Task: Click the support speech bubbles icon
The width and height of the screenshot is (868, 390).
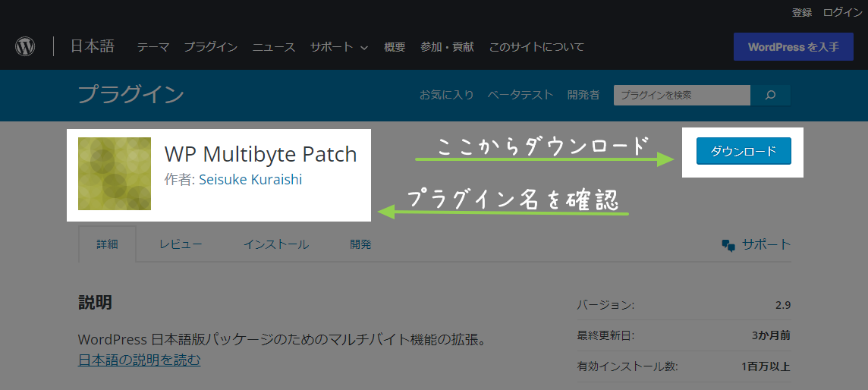Action: click(x=728, y=245)
